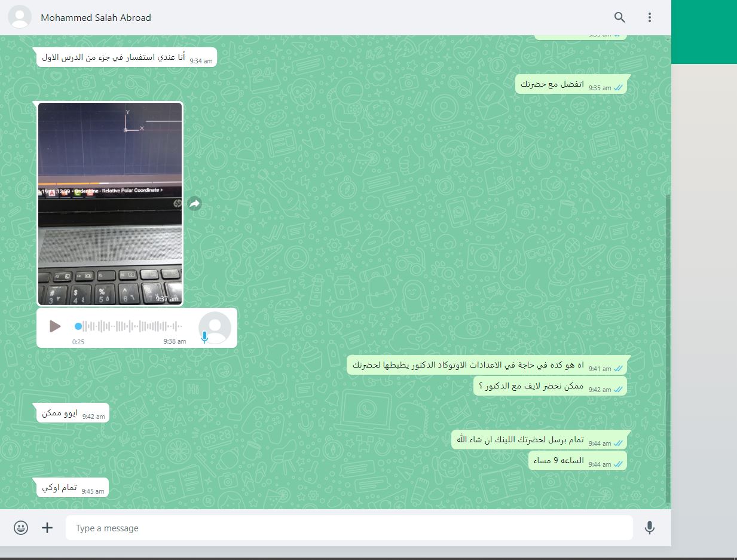Open the three-dot chat menu
This screenshot has width=737, height=560.
(650, 17)
